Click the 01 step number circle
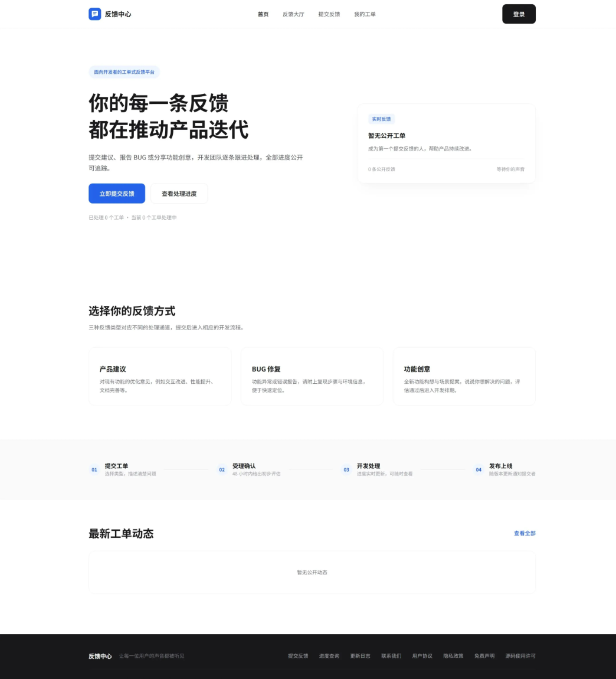Viewport: 616px width, 679px height. 94,469
